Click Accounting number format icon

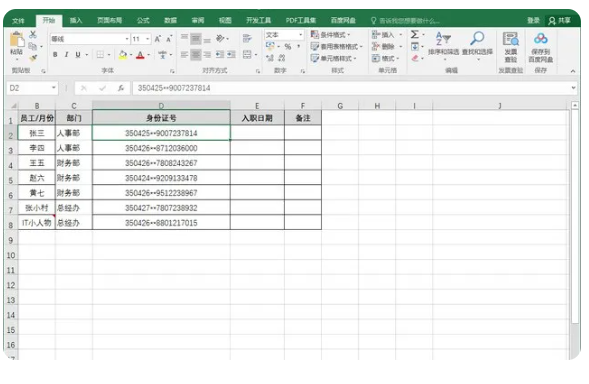coord(270,46)
